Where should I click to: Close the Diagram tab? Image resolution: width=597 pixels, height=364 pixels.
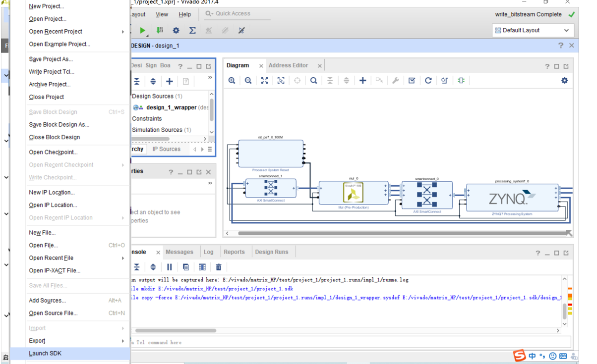point(261,66)
